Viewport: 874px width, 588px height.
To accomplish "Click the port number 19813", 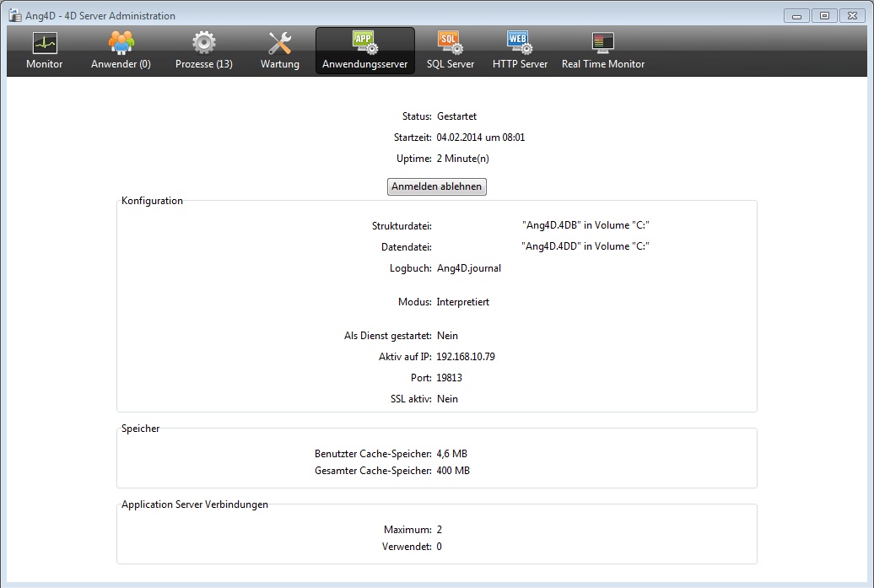I will tap(449, 378).
